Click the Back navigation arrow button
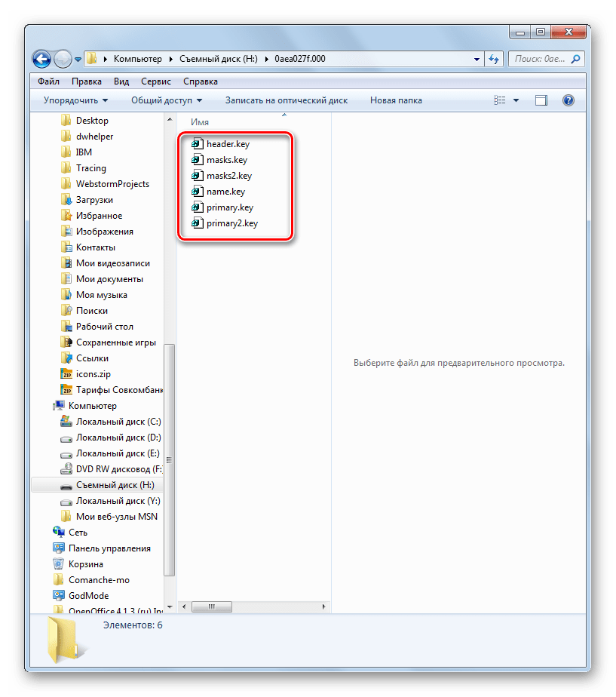 [42, 59]
